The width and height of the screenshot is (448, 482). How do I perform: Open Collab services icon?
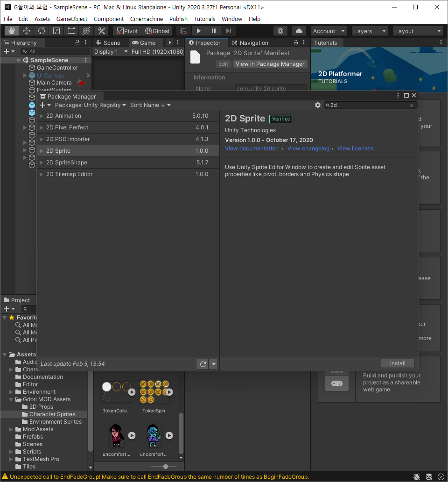pos(280,31)
